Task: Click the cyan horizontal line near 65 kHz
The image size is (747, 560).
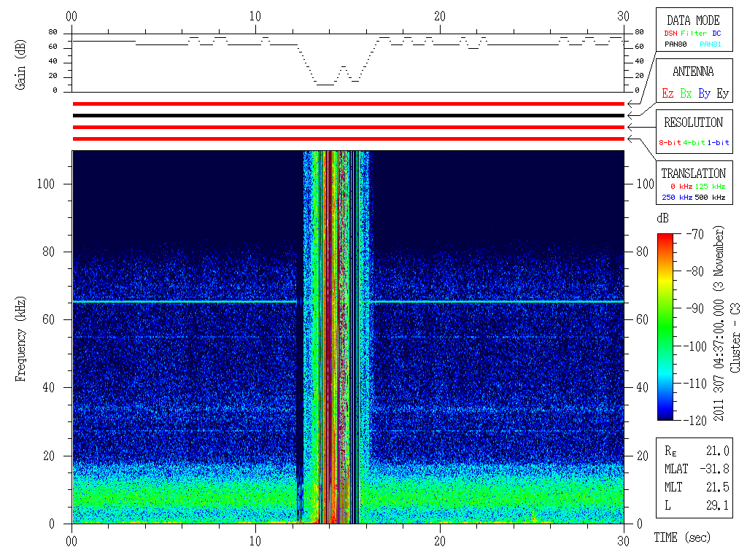Action: pos(182,301)
